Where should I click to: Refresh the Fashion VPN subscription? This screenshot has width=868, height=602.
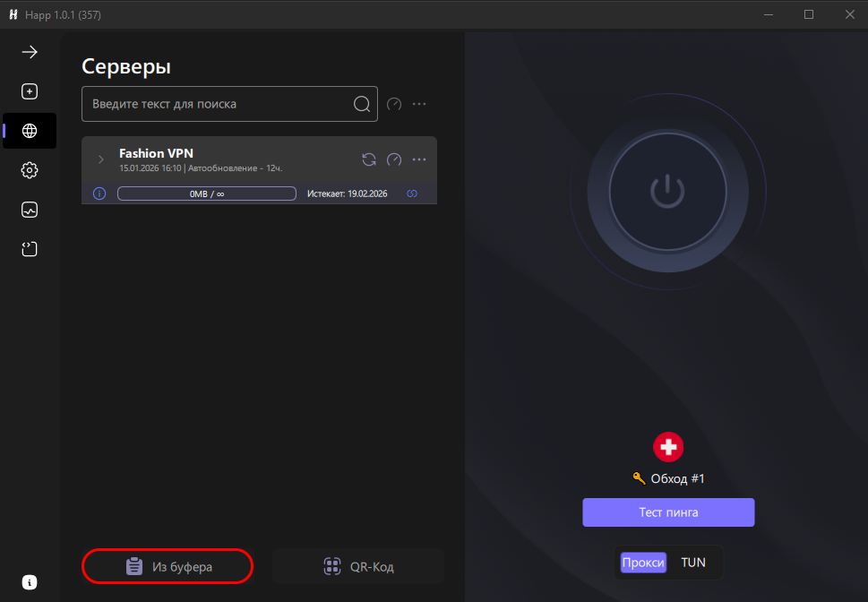click(x=369, y=159)
